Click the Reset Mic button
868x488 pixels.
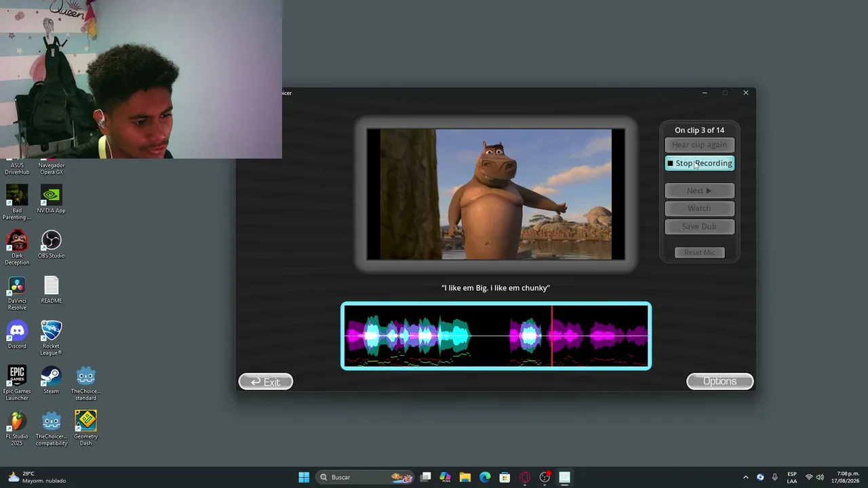click(699, 252)
